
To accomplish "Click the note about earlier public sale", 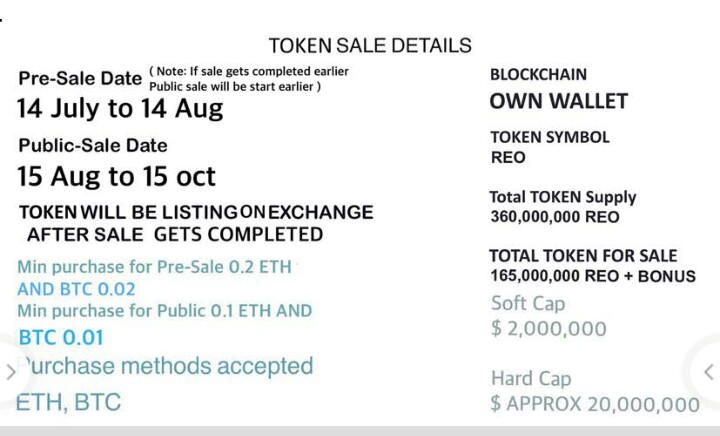I will click(249, 79).
